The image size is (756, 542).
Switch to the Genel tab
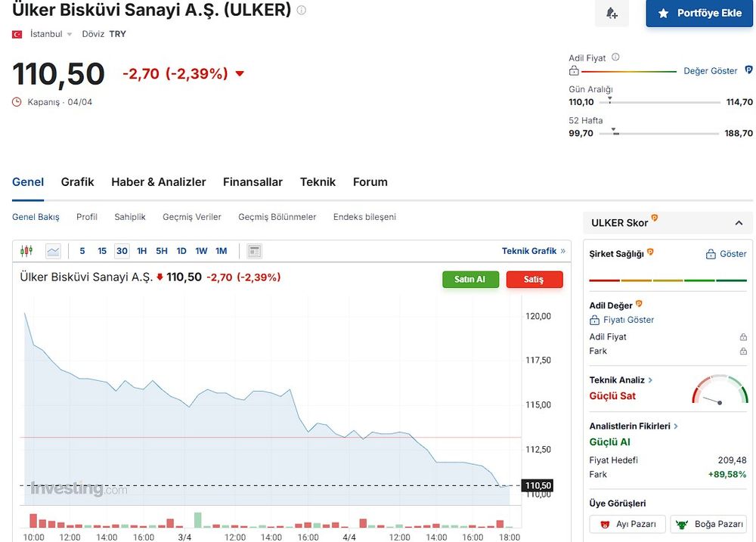tap(28, 181)
